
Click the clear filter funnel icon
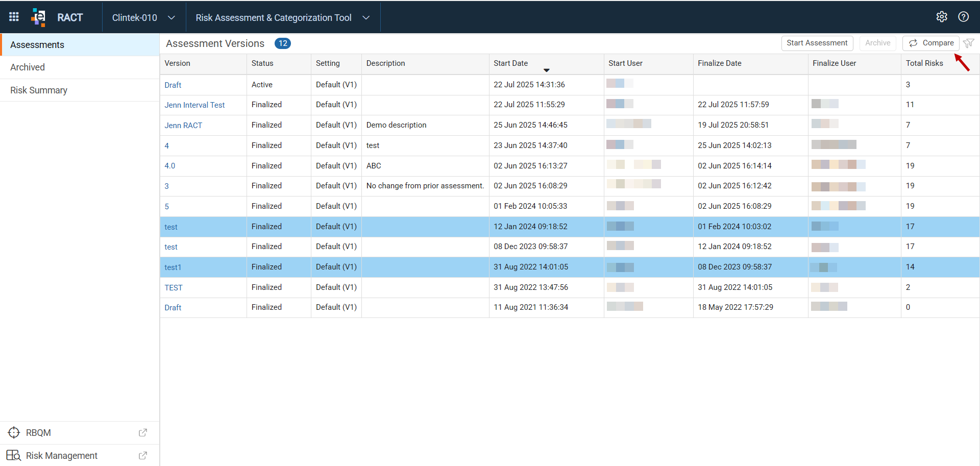[969, 43]
